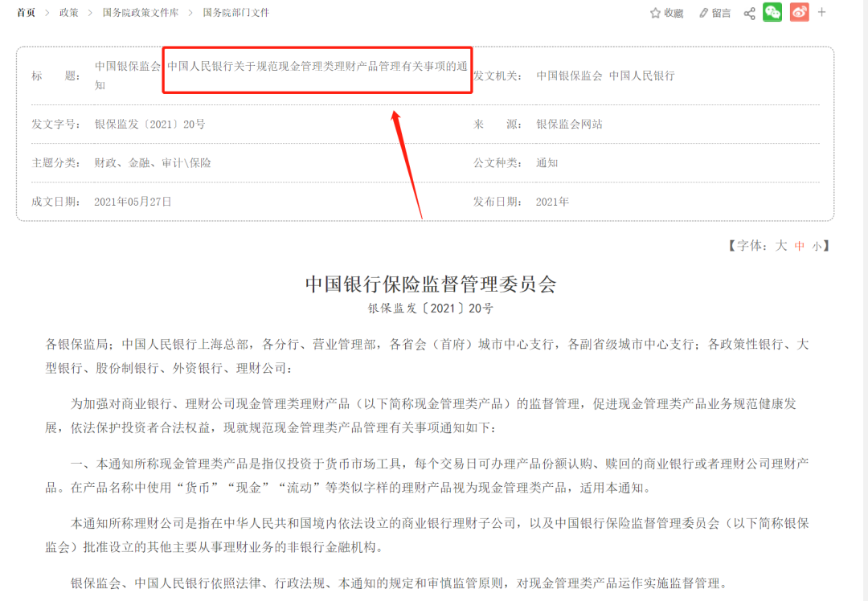Click heading 中国银行保险监督管理委员会
The width and height of the screenshot is (868, 601).
coord(431,284)
